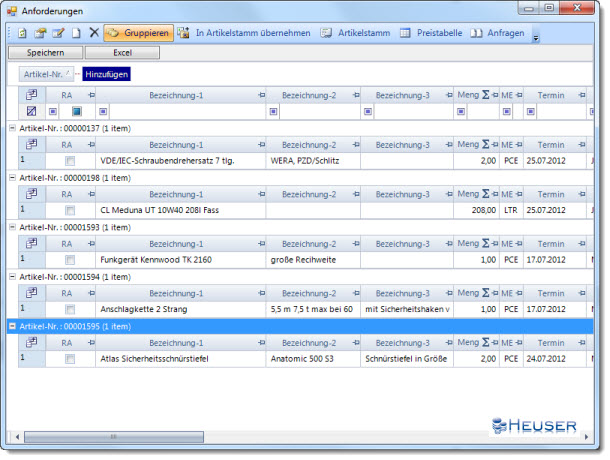
Task: Click the horizontal scrollbar thumb
Action: click(114, 437)
